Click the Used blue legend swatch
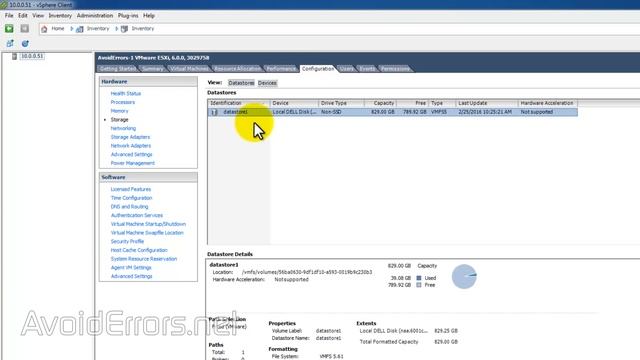Image resolution: width=640 pixels, height=360 pixels. [419, 278]
